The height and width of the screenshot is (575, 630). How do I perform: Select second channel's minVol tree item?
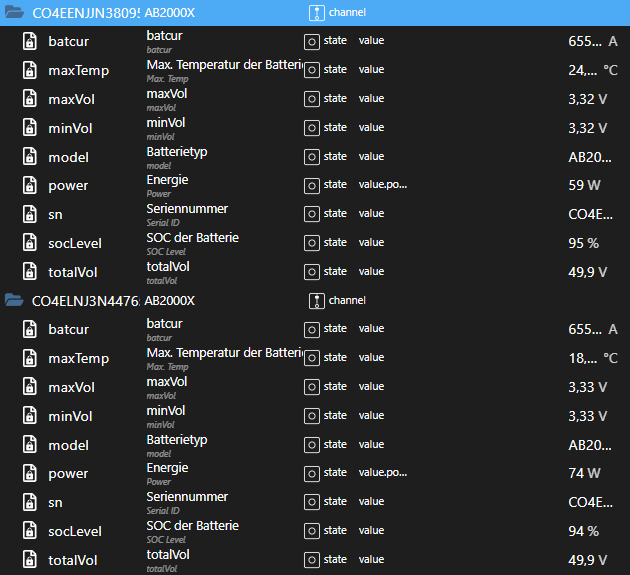[x=70, y=416]
